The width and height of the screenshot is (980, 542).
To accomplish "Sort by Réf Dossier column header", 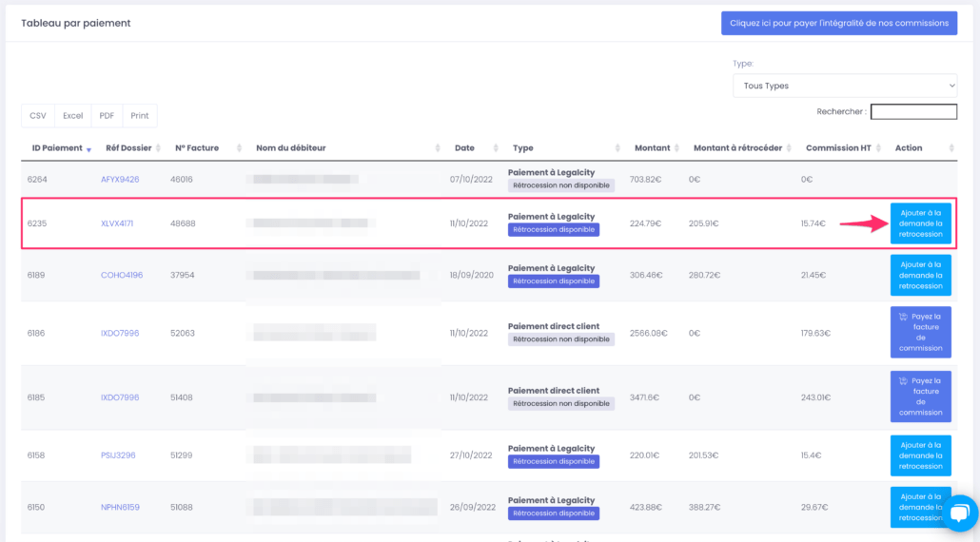I will coord(128,148).
